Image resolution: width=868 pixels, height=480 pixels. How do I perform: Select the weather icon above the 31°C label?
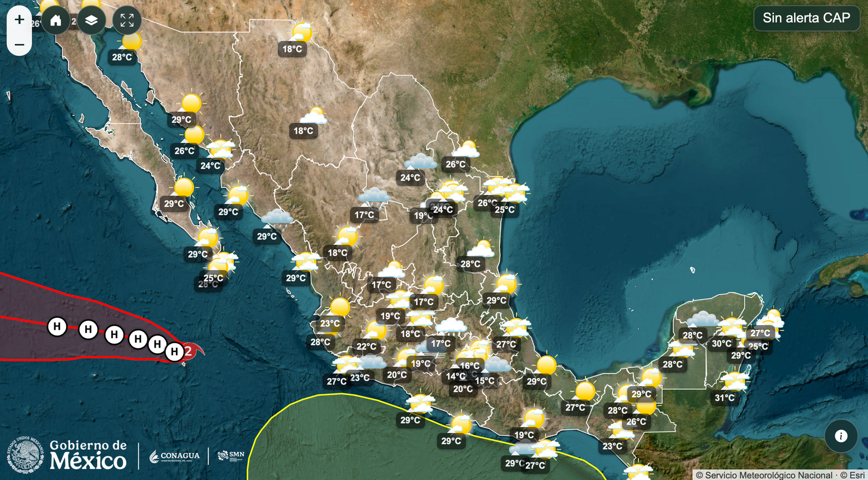point(735,381)
